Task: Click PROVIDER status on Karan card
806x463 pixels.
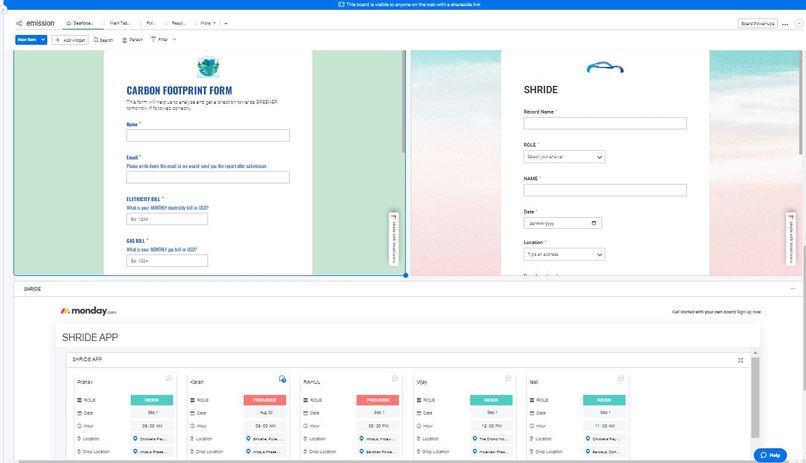Action: (x=265, y=400)
